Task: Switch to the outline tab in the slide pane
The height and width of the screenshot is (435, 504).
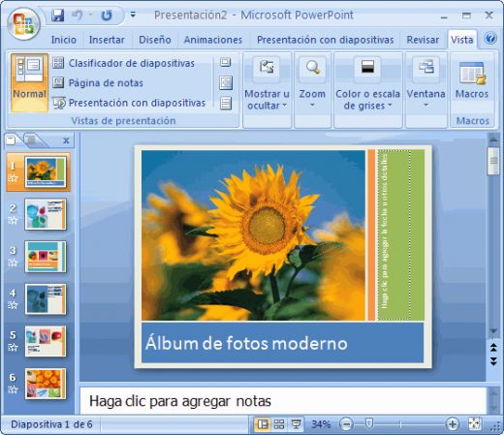Action: [x=31, y=140]
